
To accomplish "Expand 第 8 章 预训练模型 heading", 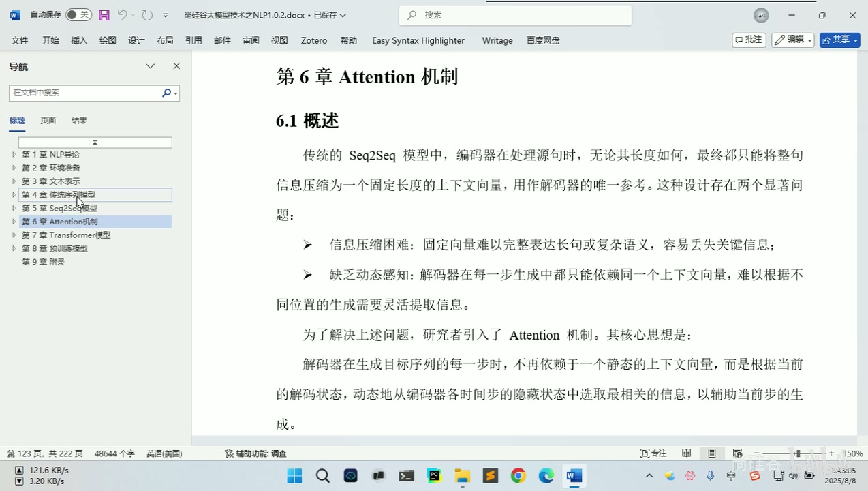I will pyautogui.click(x=14, y=248).
